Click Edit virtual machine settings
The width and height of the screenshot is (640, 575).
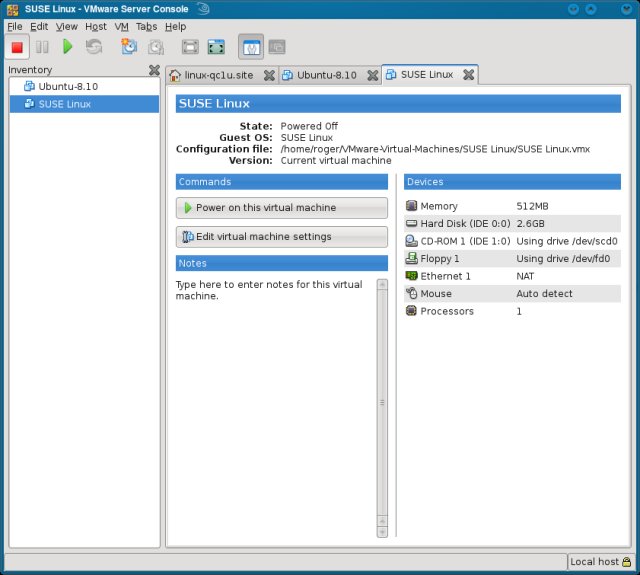tap(280, 237)
